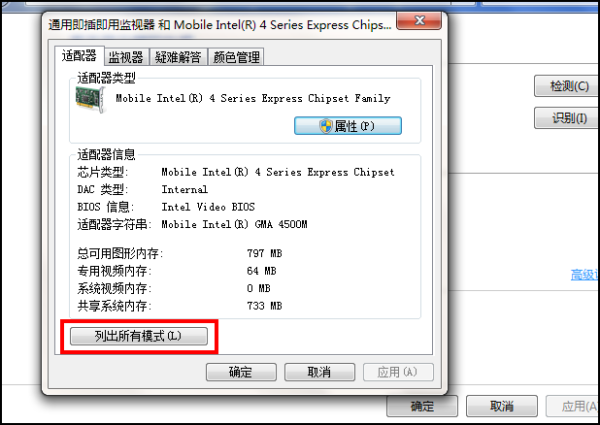Viewport: 600px width, 425px height.
Task: Confirm with 确定 inside the adapter dialog
Action: (x=241, y=372)
